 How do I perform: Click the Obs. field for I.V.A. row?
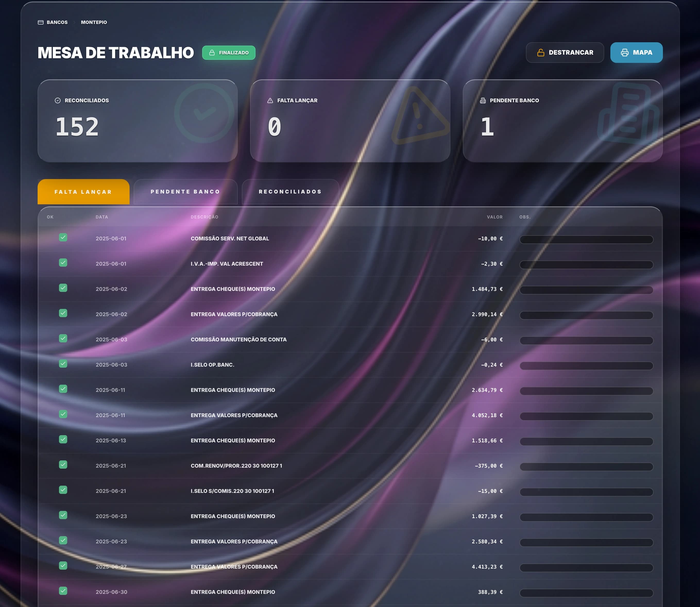point(586,265)
